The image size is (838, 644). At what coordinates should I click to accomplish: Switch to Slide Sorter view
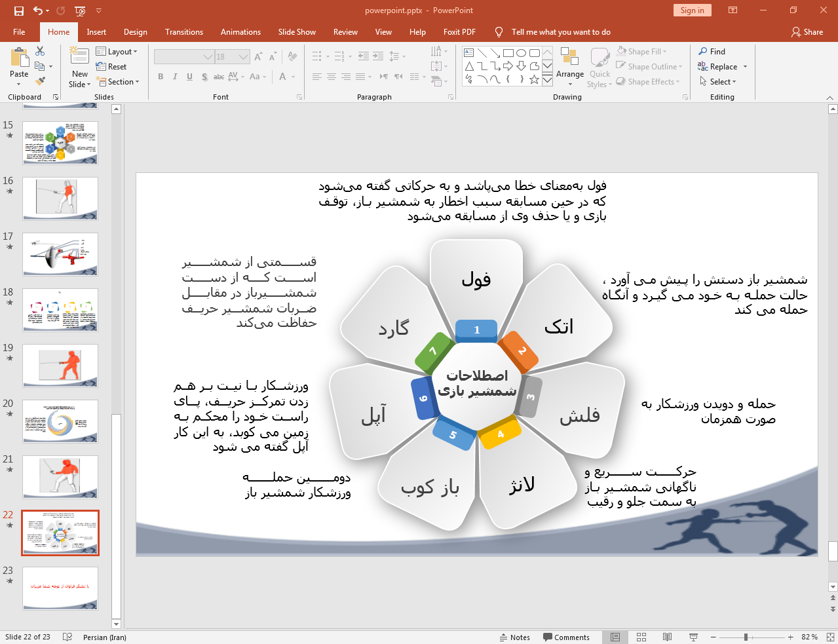641,637
